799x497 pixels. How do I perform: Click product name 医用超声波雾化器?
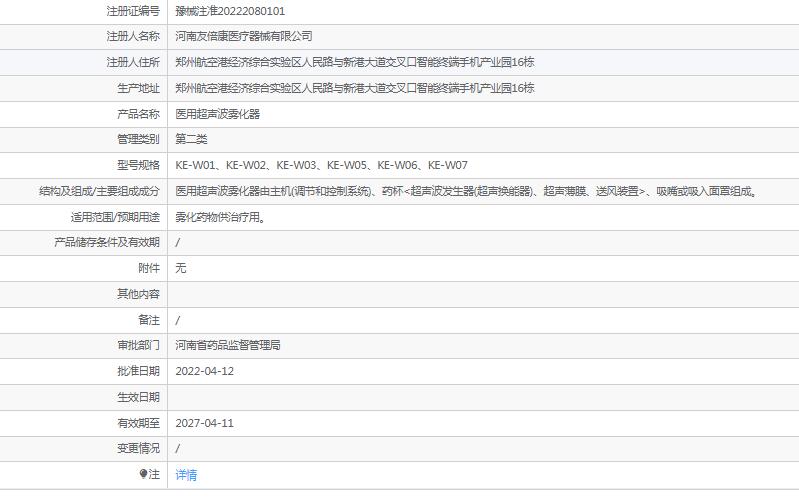click(x=217, y=114)
